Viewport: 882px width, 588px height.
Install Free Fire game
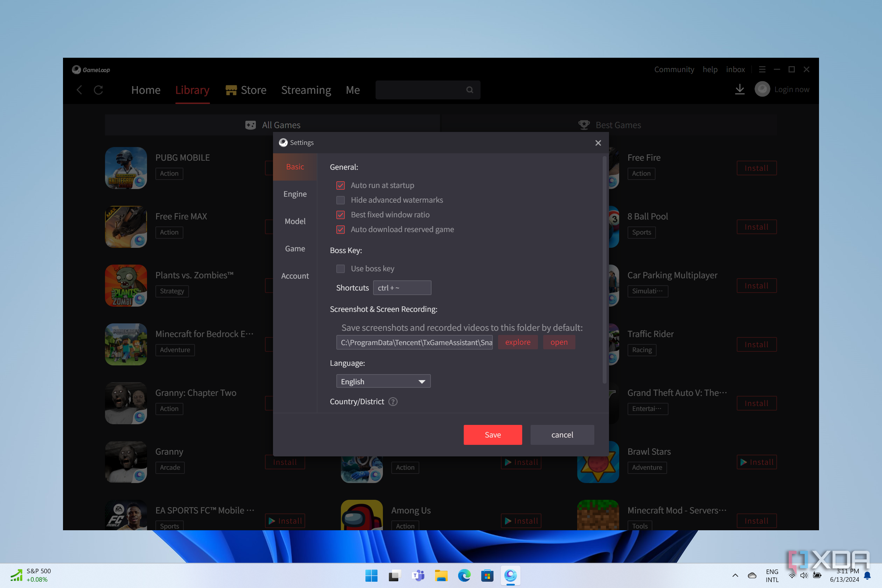756,168
